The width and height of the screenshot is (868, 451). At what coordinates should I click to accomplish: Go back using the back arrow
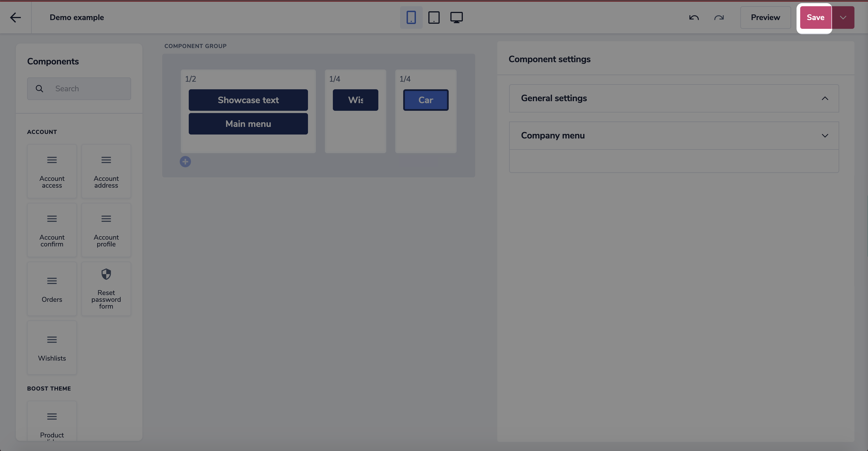click(16, 17)
